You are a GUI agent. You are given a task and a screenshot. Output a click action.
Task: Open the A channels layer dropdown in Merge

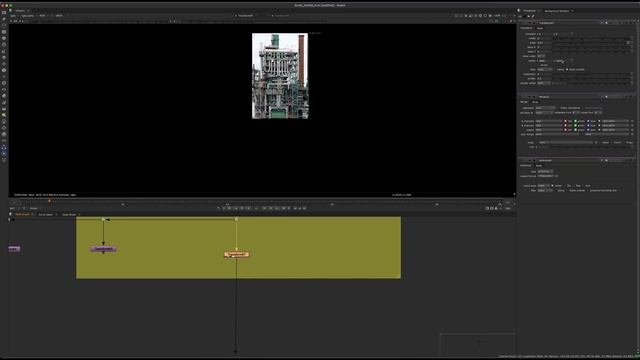[549, 121]
